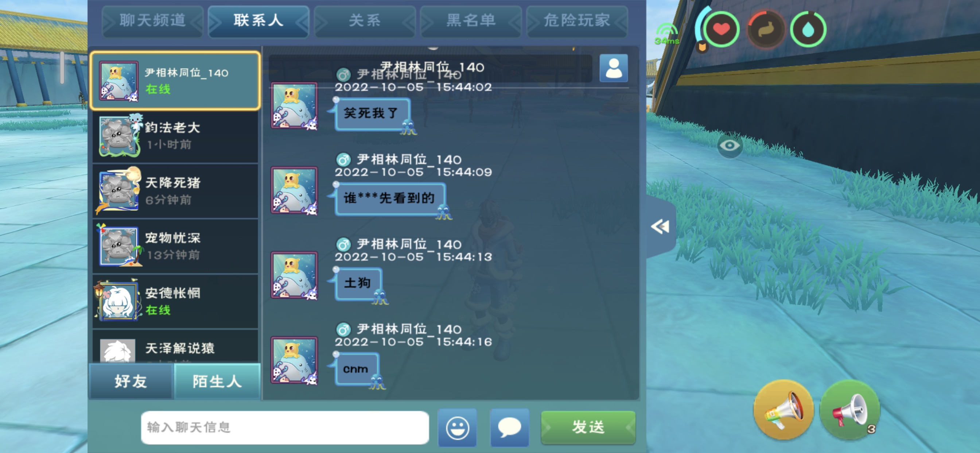The image size is (980, 453).
Task: Open the 聊天频道 tab
Action: click(152, 20)
